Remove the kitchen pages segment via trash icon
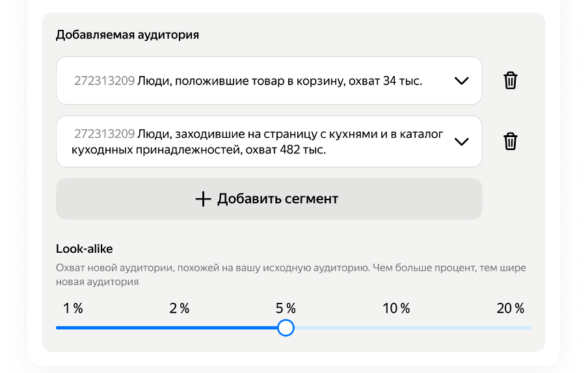 coord(511,142)
